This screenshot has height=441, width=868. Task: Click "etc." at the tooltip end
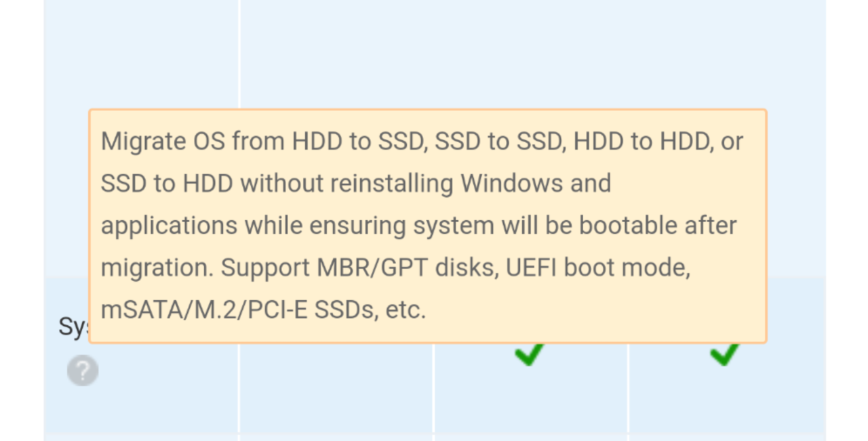[x=405, y=311]
